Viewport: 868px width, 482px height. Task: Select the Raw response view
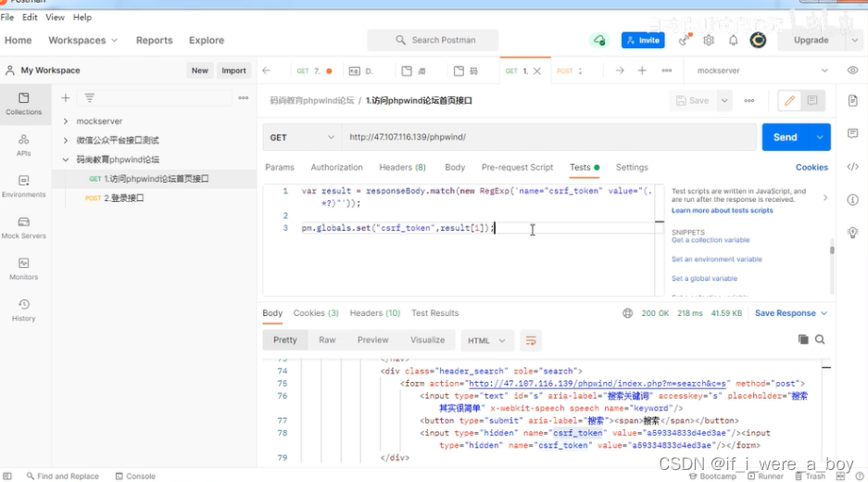point(327,340)
